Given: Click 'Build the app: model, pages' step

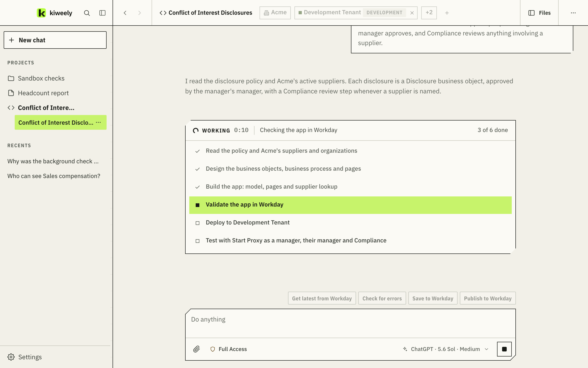Looking at the screenshot, I should [x=350, y=187].
